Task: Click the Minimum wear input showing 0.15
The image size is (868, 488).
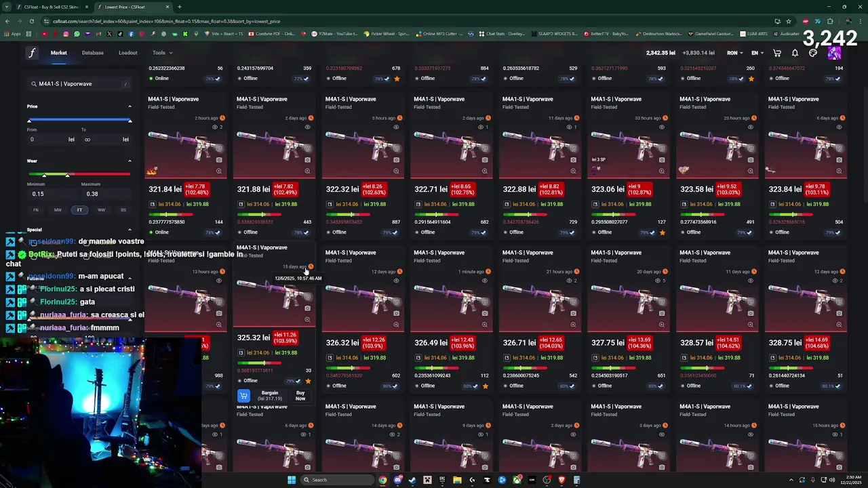Action: coord(51,194)
